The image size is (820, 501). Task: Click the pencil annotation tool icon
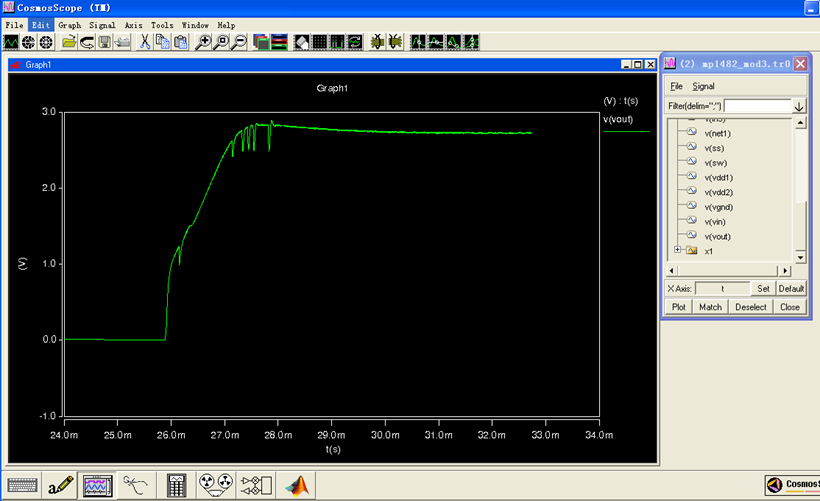[60, 485]
